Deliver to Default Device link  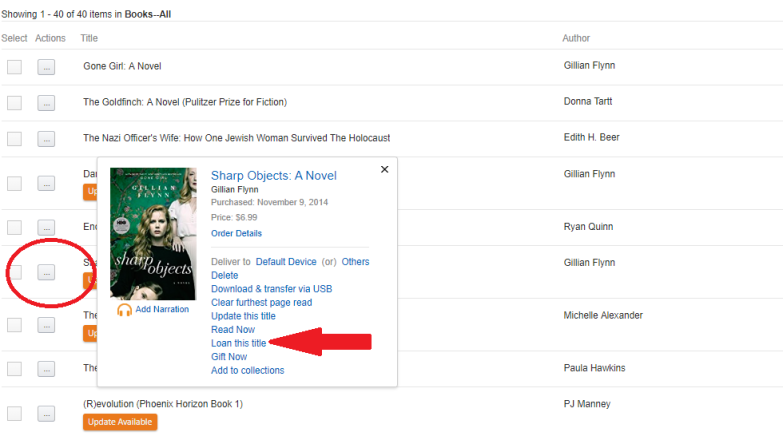[x=286, y=262]
